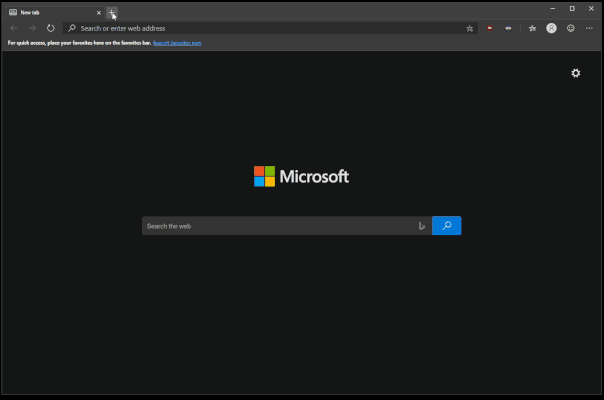Close the browser window
The image size is (604, 400).
(591, 8)
